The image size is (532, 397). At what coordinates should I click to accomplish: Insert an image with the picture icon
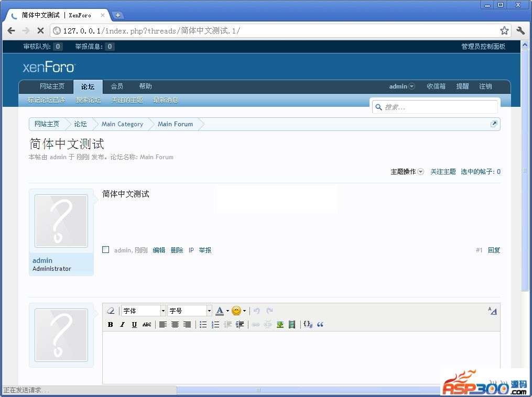(280, 324)
